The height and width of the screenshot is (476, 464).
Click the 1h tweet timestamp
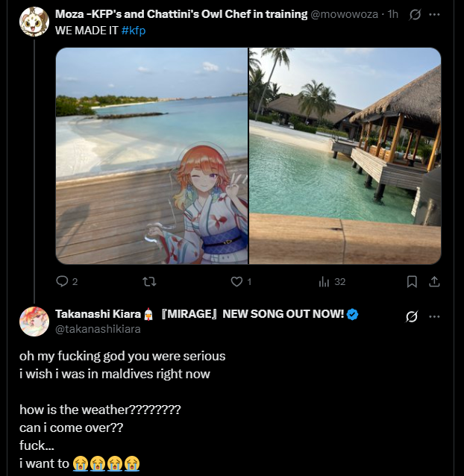[x=393, y=14]
